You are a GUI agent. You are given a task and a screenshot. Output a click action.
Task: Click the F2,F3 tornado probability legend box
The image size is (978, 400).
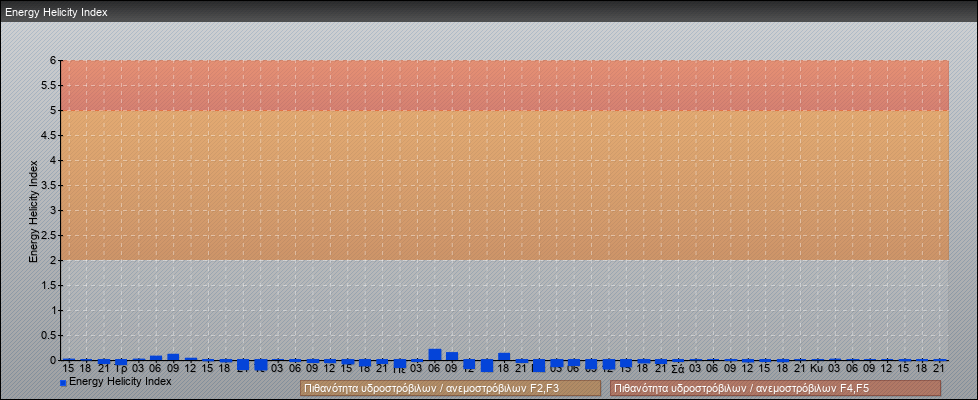coord(450,388)
